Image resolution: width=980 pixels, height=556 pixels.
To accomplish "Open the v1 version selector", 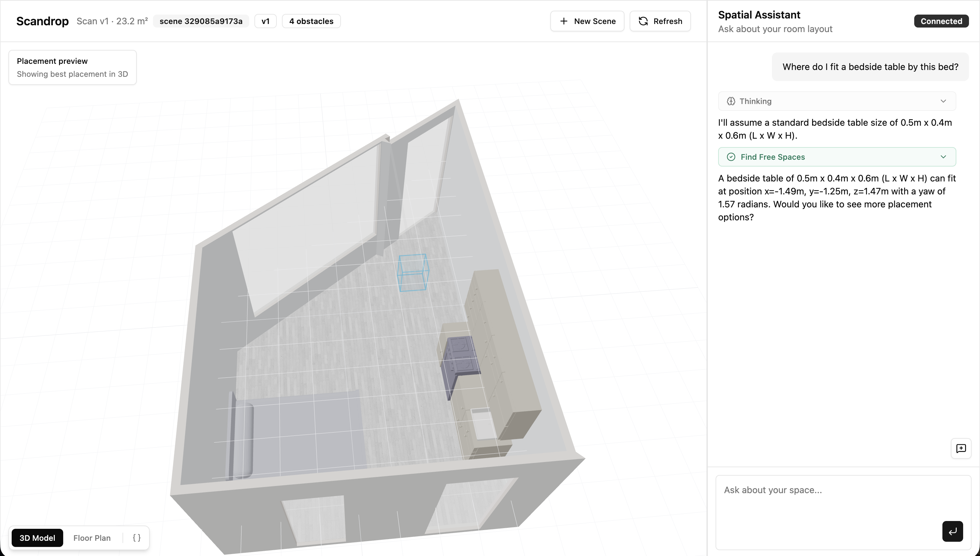I will 265,21.
